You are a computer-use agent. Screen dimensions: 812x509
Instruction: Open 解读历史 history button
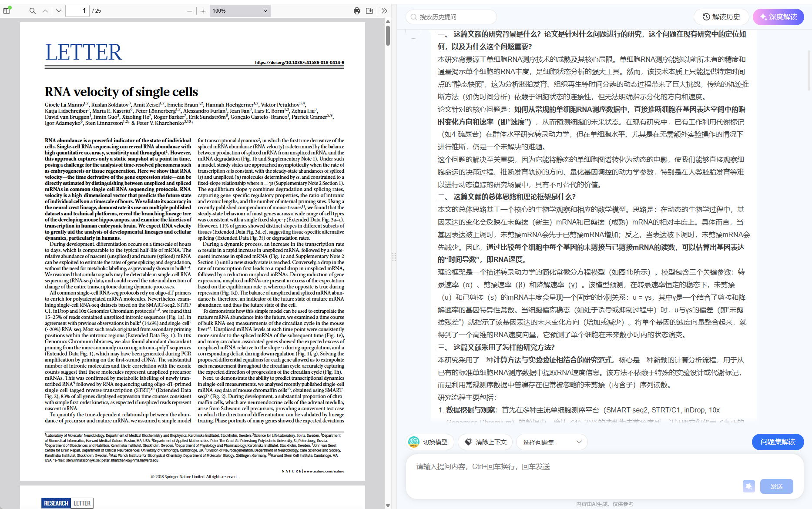pos(721,17)
